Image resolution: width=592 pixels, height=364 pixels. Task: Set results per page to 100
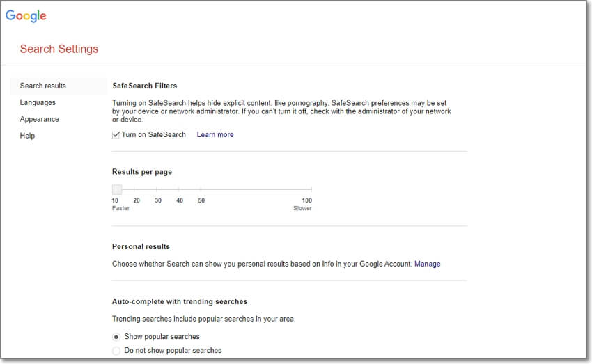coord(311,189)
